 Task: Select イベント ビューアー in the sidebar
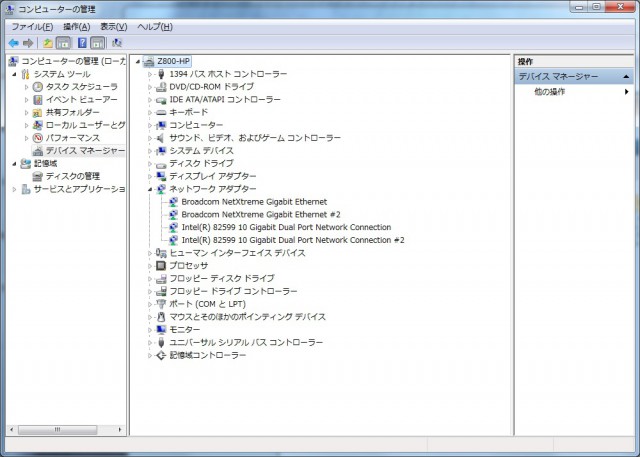click(x=81, y=100)
